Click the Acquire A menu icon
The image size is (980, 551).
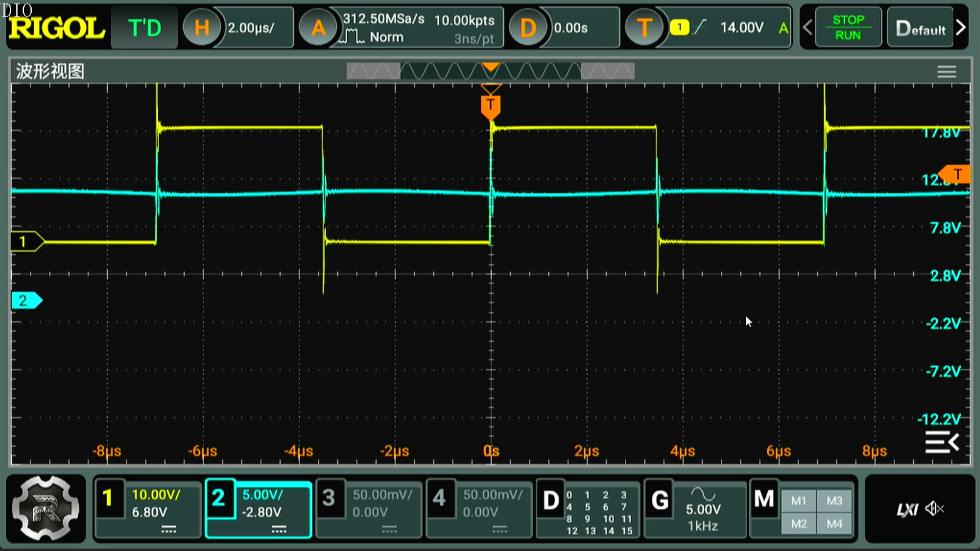point(317,28)
